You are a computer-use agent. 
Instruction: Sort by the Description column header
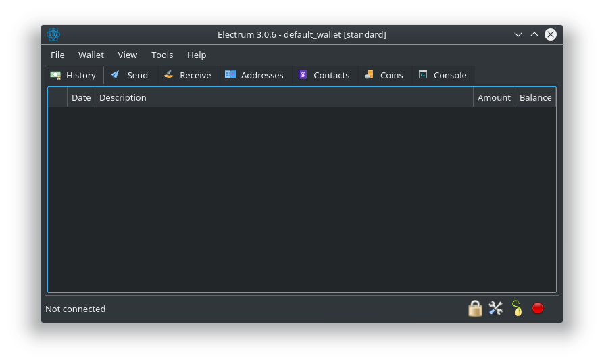[x=284, y=97]
